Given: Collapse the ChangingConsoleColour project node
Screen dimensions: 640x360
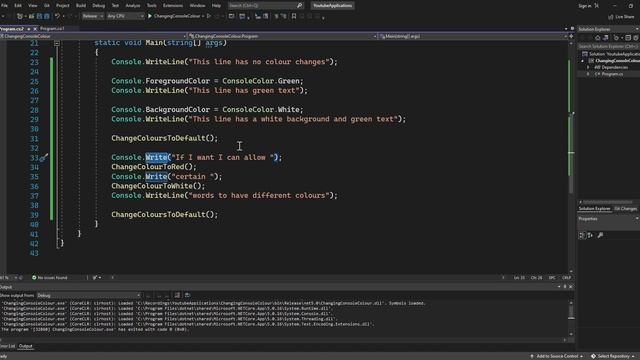Looking at the screenshot, I should 583,61.
